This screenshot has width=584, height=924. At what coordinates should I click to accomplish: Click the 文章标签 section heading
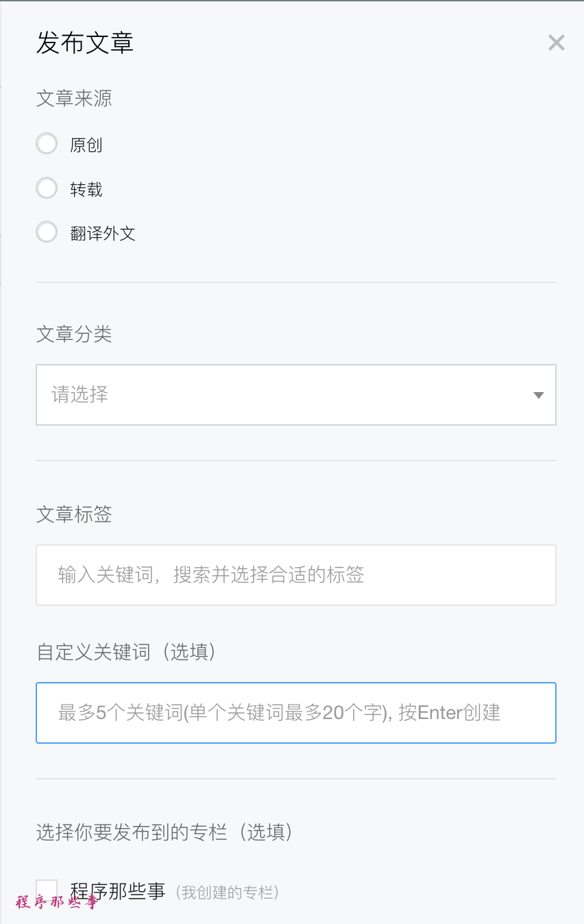pyautogui.click(x=74, y=514)
